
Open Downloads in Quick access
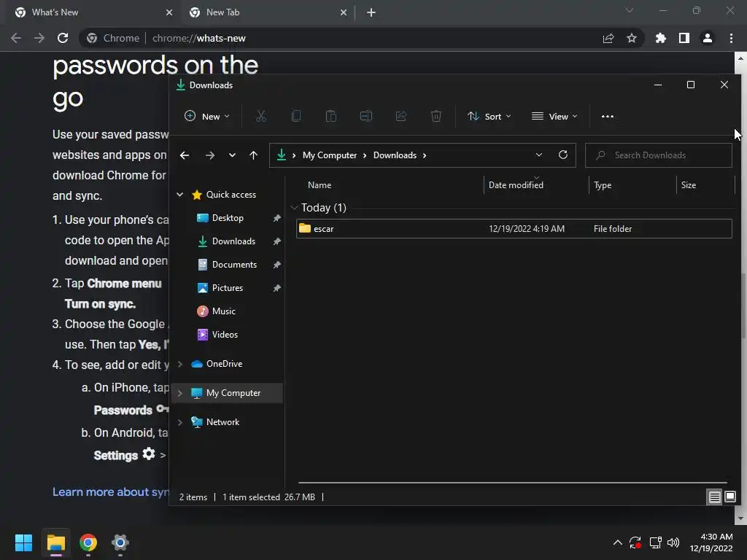tap(233, 241)
